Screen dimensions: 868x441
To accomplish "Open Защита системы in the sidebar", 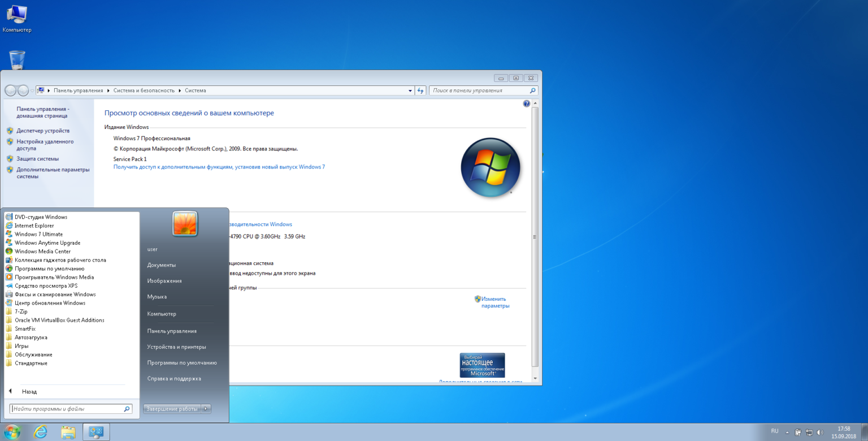I will tap(37, 159).
